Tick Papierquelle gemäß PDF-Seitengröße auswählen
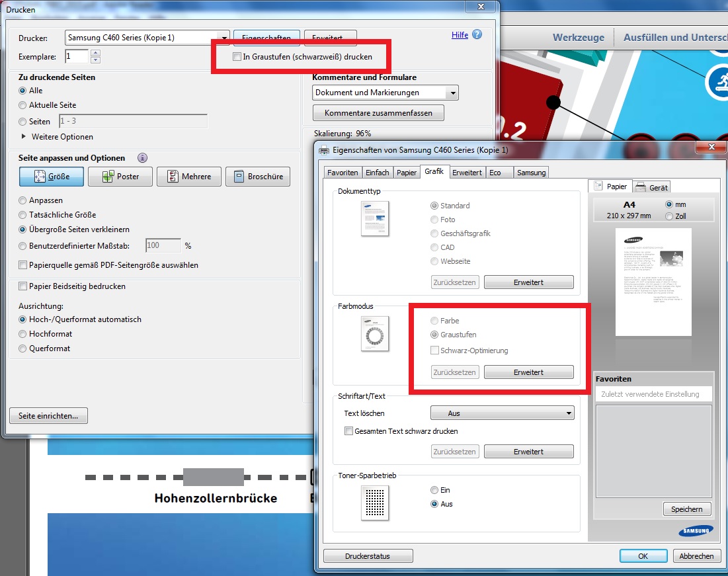The image size is (728, 576). [22, 265]
